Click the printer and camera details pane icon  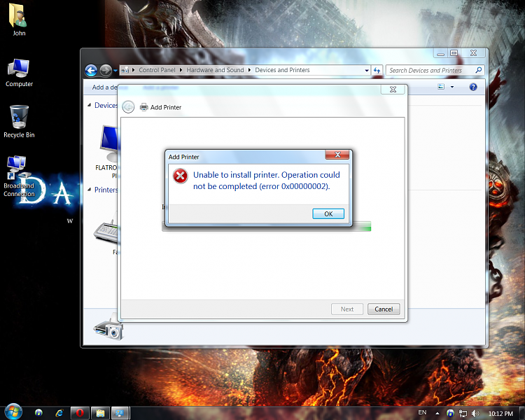(108, 327)
